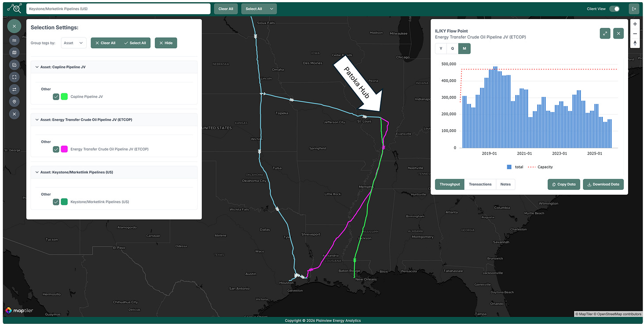Switch to the Notes tab
The image size is (644, 324).
pyautogui.click(x=506, y=184)
